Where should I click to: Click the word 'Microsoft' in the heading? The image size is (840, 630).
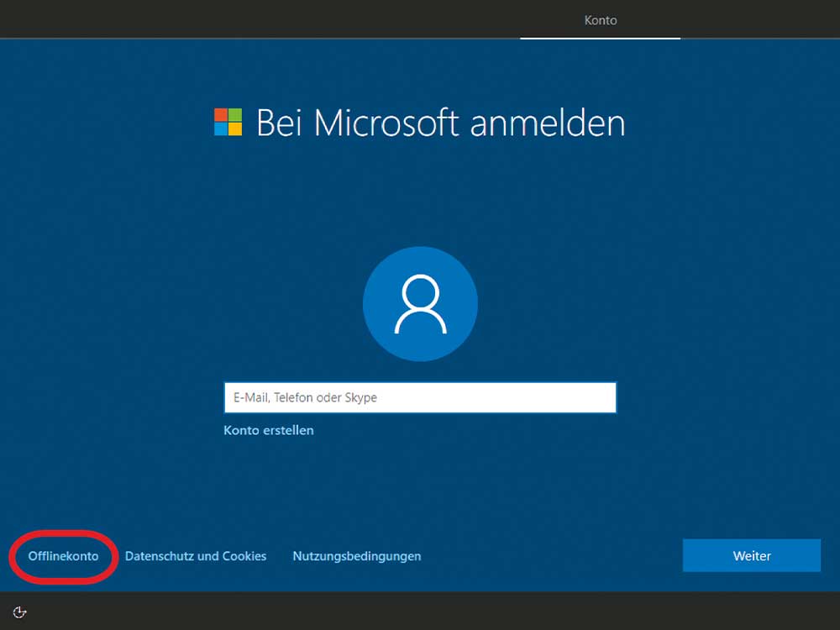[386, 123]
